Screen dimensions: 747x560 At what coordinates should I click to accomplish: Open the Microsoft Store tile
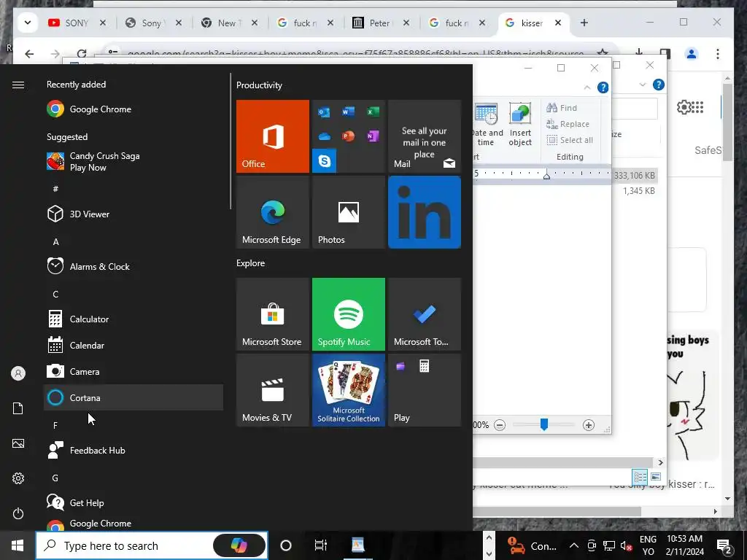(x=273, y=314)
